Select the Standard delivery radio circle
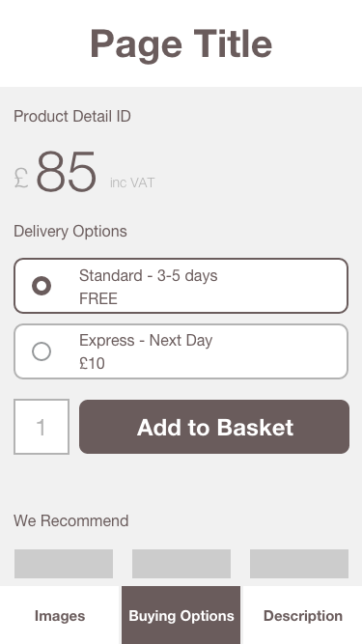This screenshot has width=362, height=644. [x=42, y=286]
